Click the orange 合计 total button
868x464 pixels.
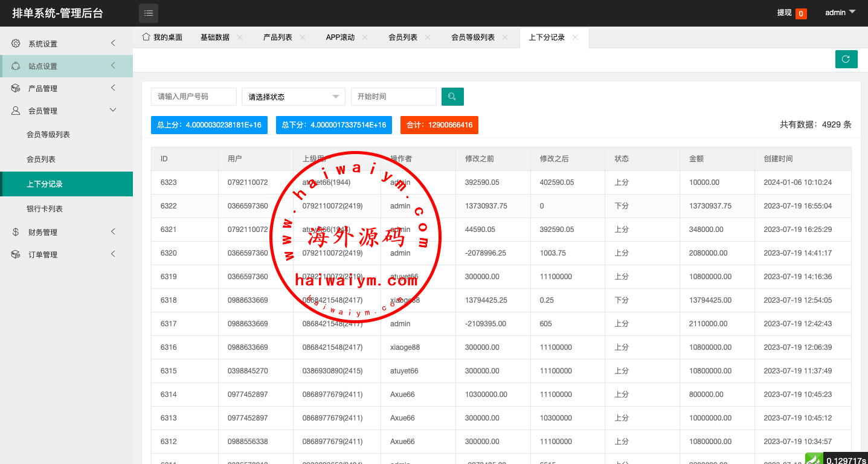(x=439, y=125)
